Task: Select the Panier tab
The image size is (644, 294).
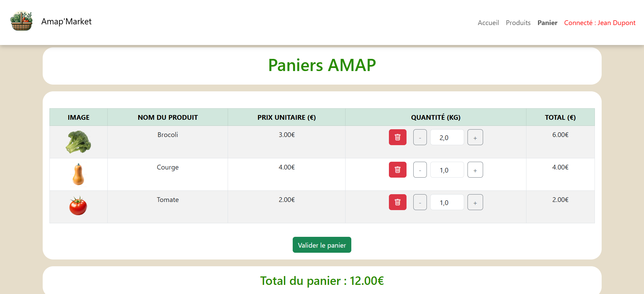Action: click(x=547, y=23)
